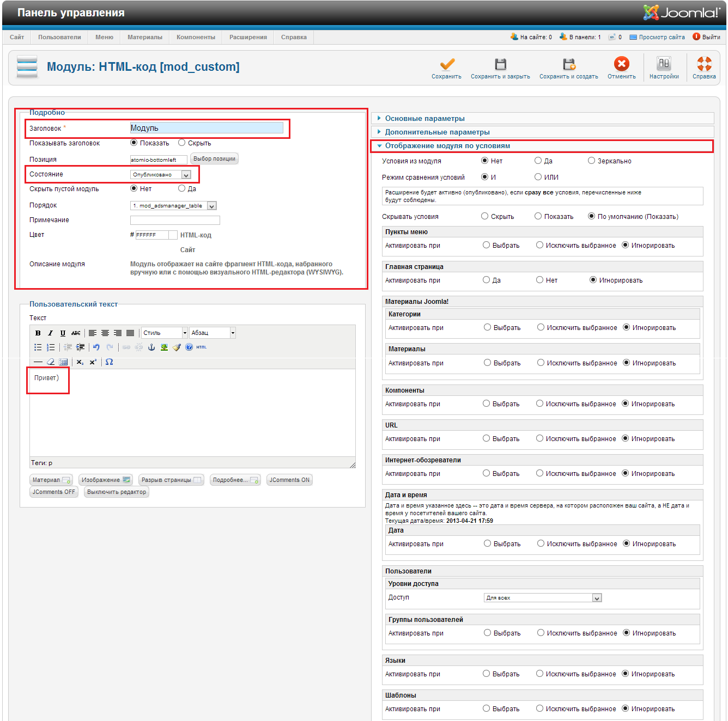Apply subscript formatting
Image resolution: width=728 pixels, height=721 pixels.
tap(80, 362)
